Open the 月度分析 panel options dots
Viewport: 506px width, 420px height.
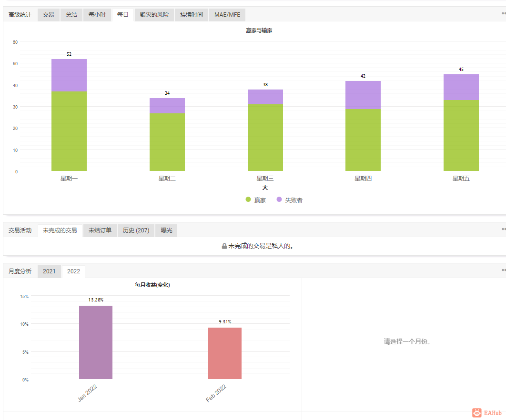click(504, 270)
